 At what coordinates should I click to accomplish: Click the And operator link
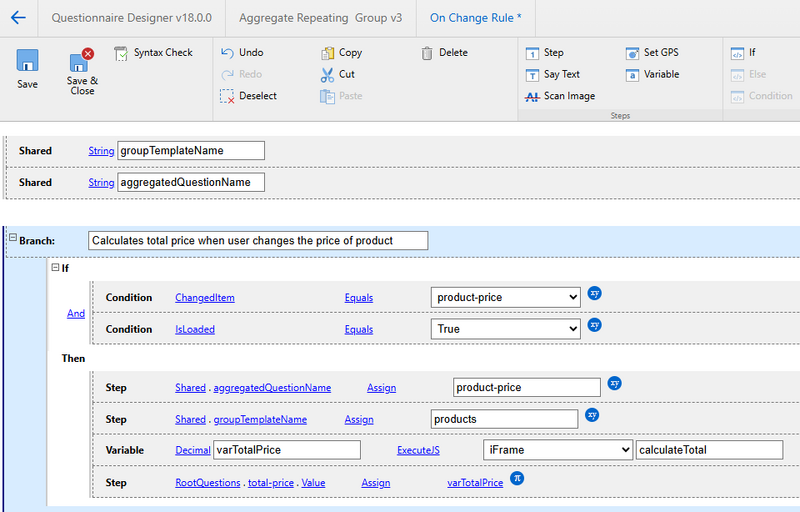76,314
